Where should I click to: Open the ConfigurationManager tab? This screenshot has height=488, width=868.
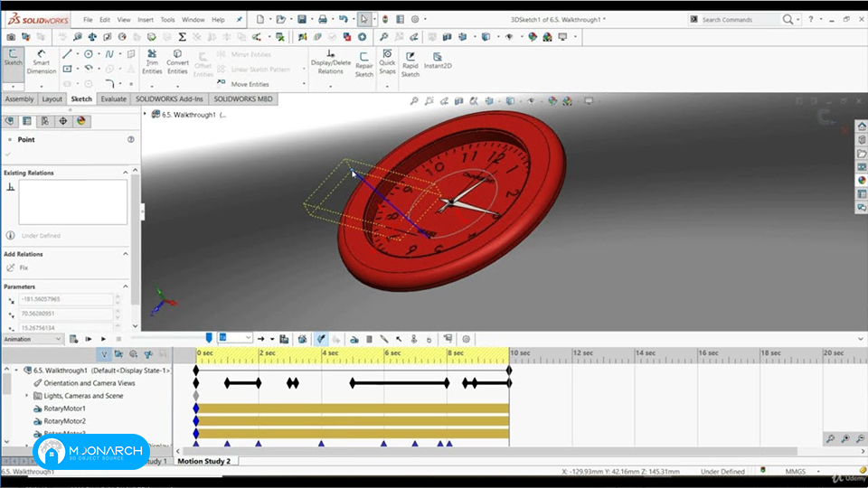[45, 121]
